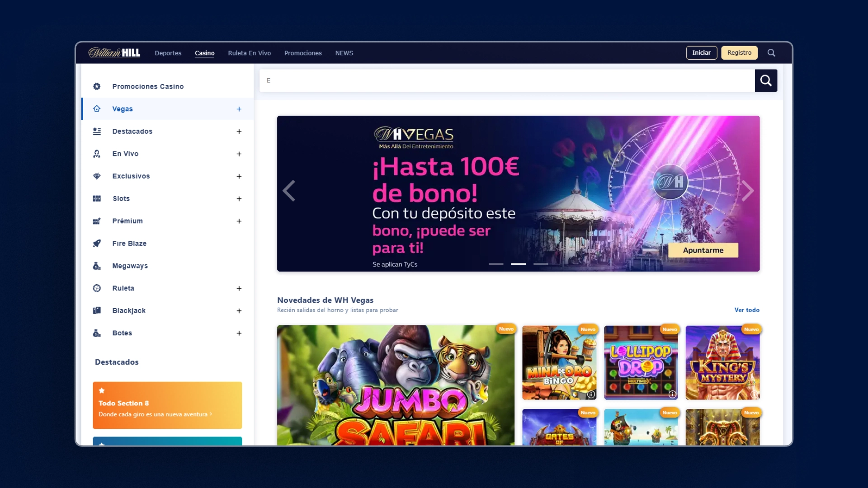
Task: Click the WH Vegas banner logo
Action: (x=414, y=137)
